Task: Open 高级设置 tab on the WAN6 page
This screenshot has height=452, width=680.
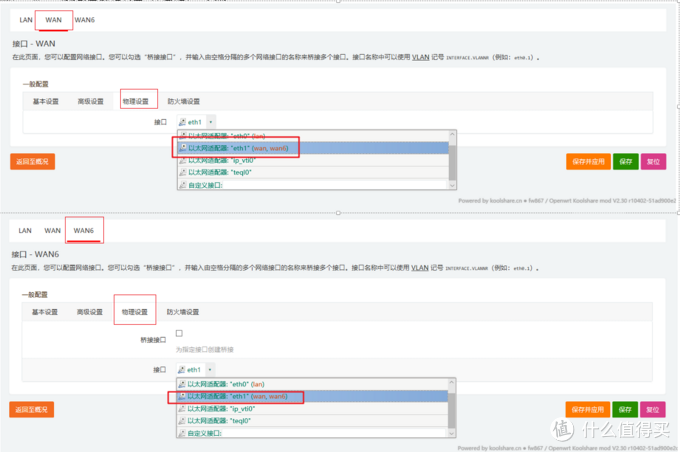Action: (x=89, y=312)
